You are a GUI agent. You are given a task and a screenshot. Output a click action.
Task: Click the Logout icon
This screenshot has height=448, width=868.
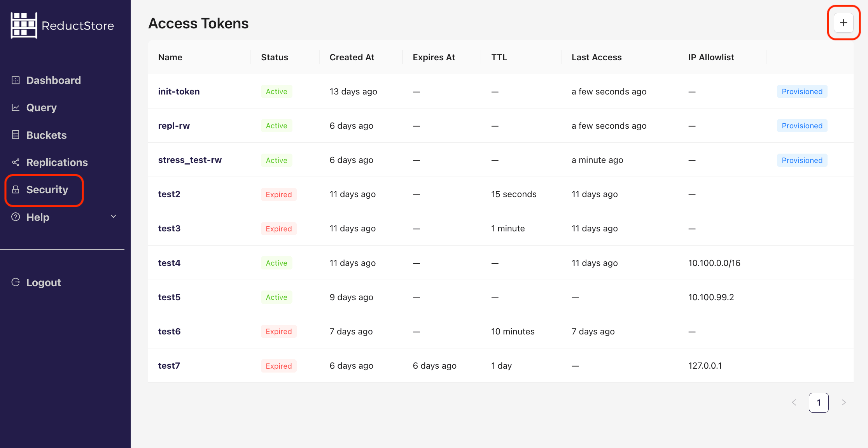(x=16, y=282)
